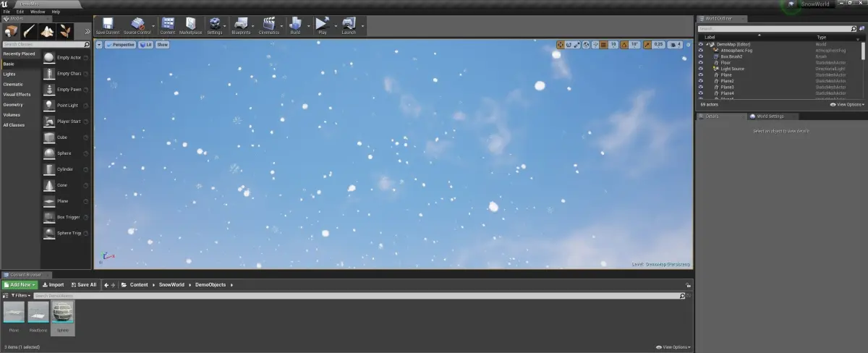Open the rotation snap 10° dropdown
868x353 pixels.
(x=634, y=45)
